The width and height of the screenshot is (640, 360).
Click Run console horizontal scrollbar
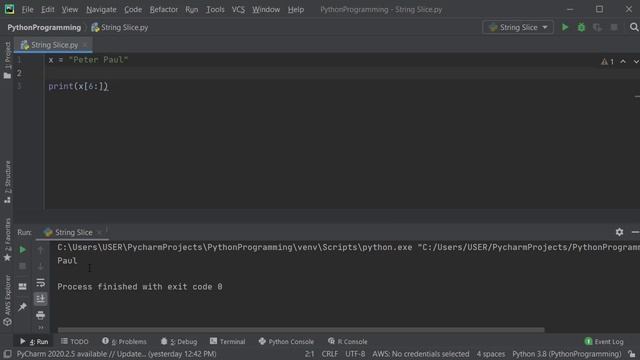tap(301, 330)
